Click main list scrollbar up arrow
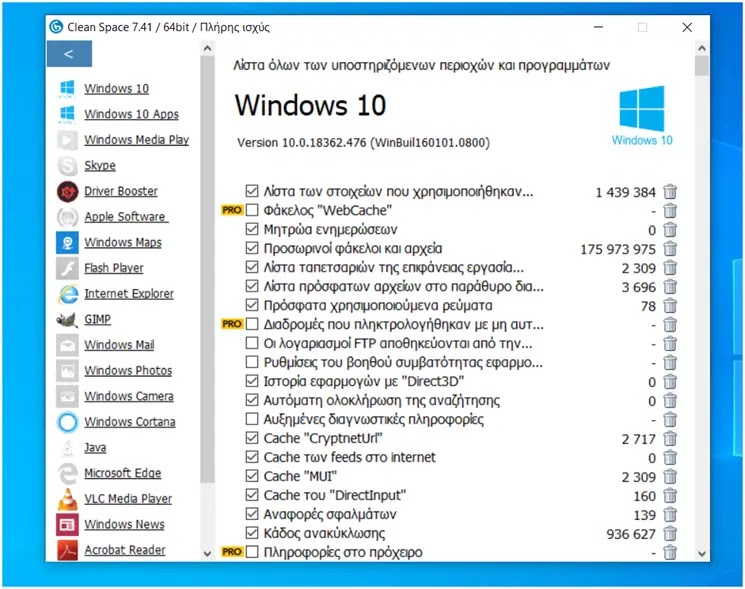Image resolution: width=745 pixels, height=589 pixels. (702, 48)
